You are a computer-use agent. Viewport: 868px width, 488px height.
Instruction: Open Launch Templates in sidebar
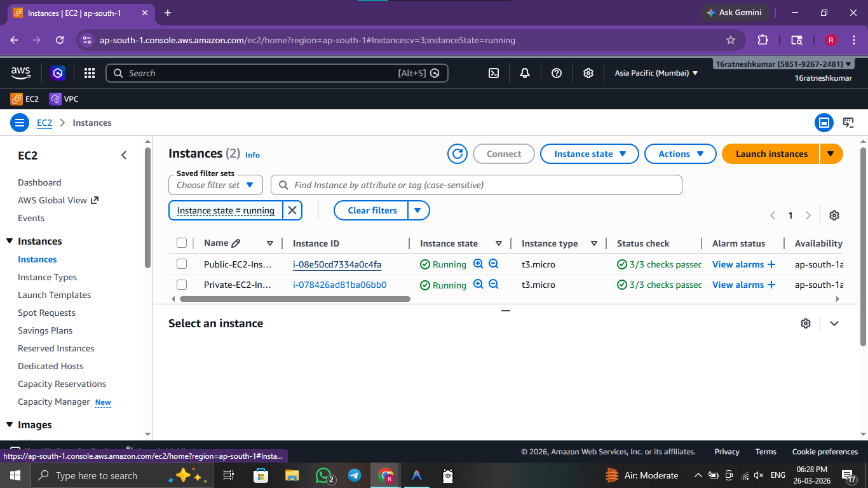pyautogui.click(x=55, y=295)
